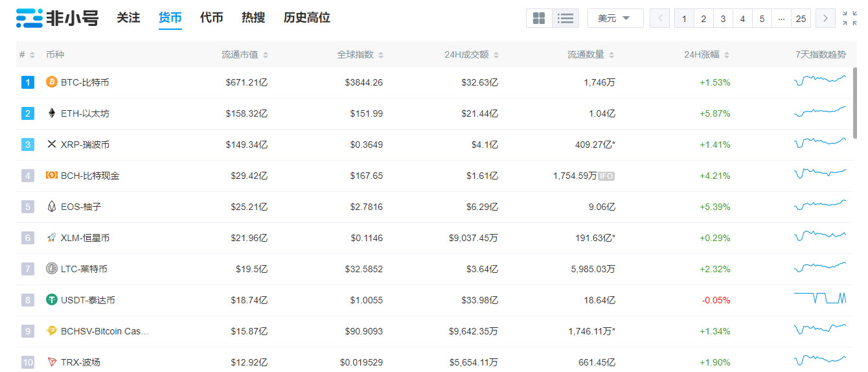Switch to list view layout

pyautogui.click(x=565, y=18)
